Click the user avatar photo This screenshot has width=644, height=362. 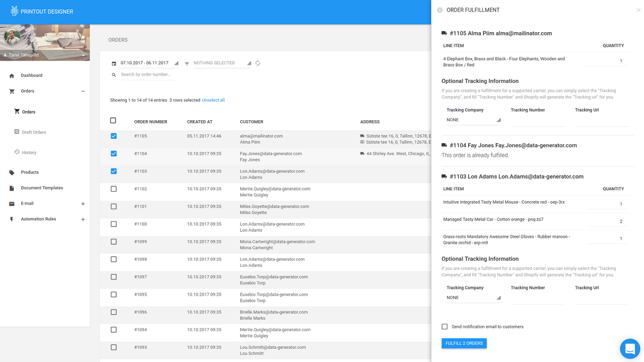click(x=13, y=37)
